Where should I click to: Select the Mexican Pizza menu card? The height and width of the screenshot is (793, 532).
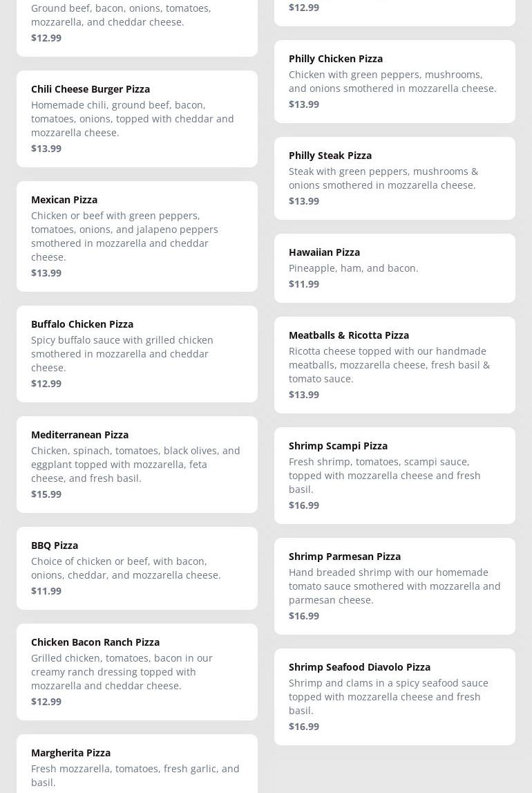137,236
